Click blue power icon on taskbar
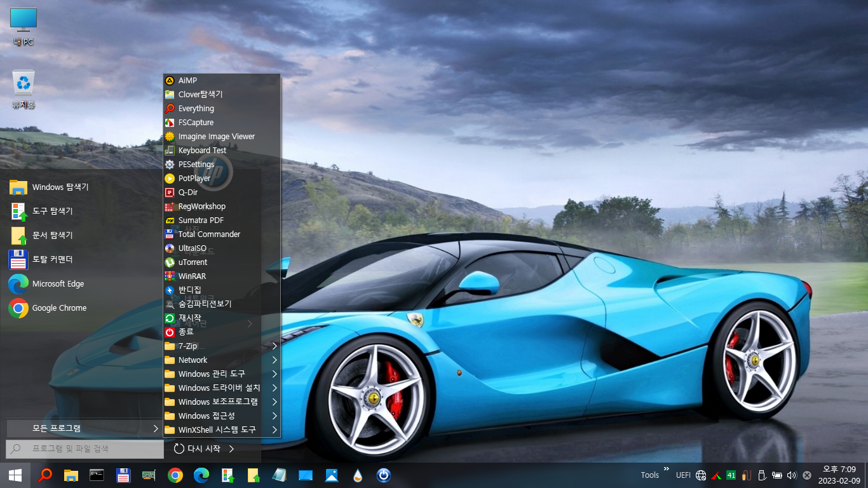 (x=383, y=475)
